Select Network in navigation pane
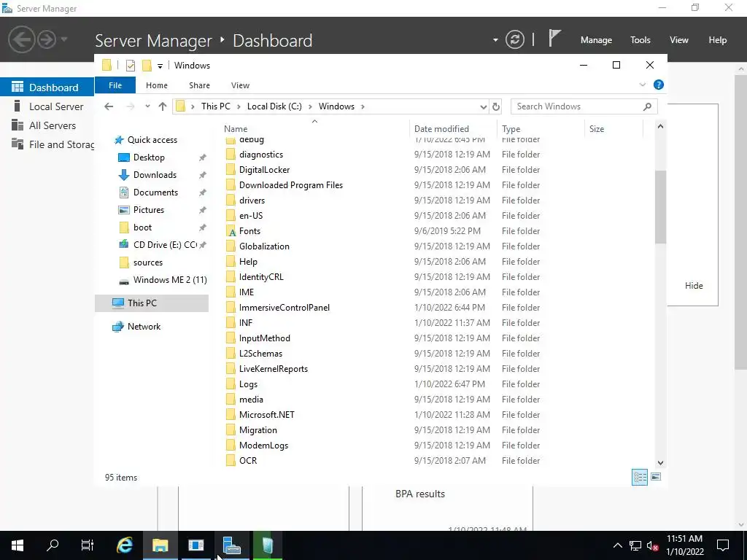The width and height of the screenshot is (747, 560). [144, 326]
